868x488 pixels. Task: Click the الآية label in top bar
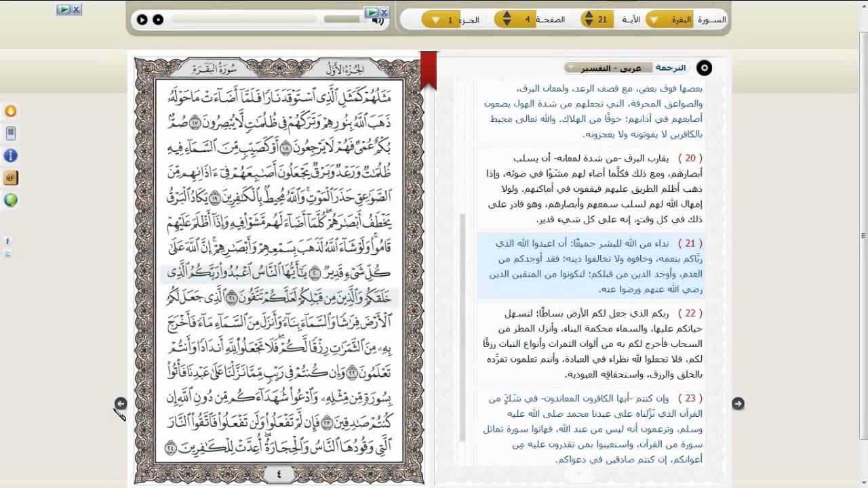631,20
